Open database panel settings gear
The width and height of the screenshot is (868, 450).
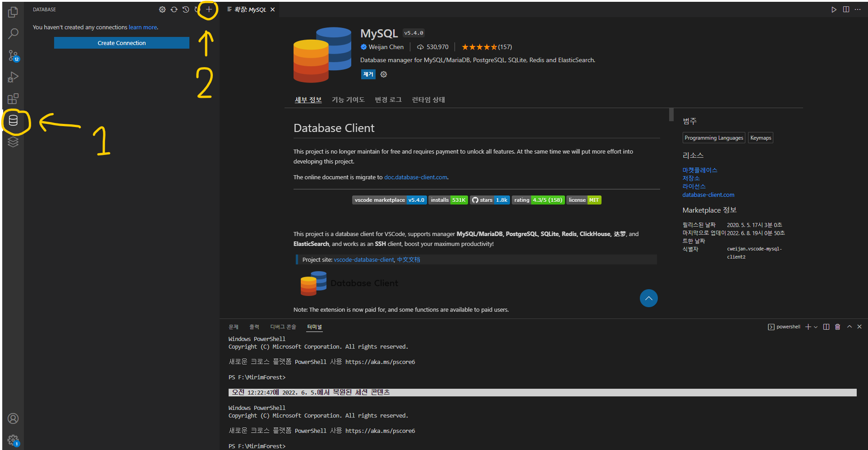tap(162, 9)
